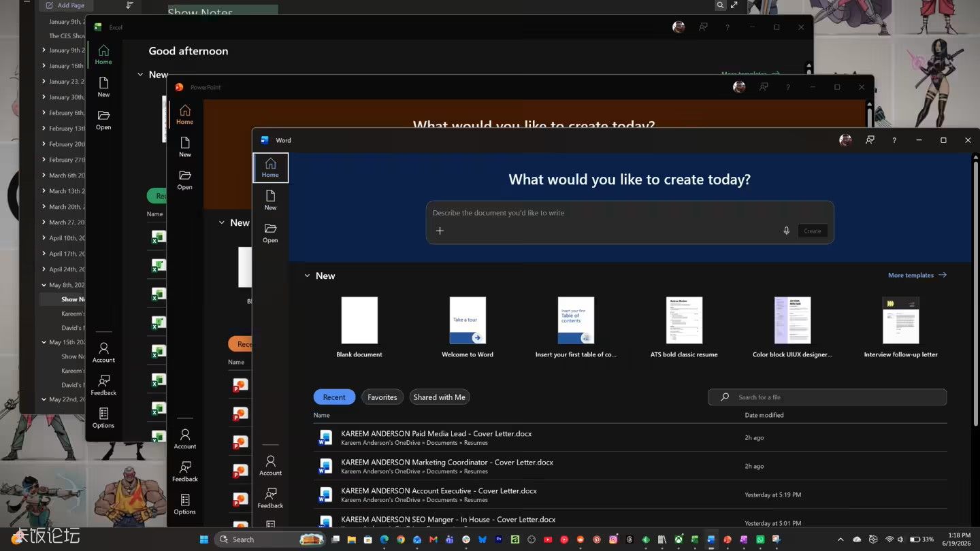
Task: Open the Windows Start menu
Action: coord(204,539)
